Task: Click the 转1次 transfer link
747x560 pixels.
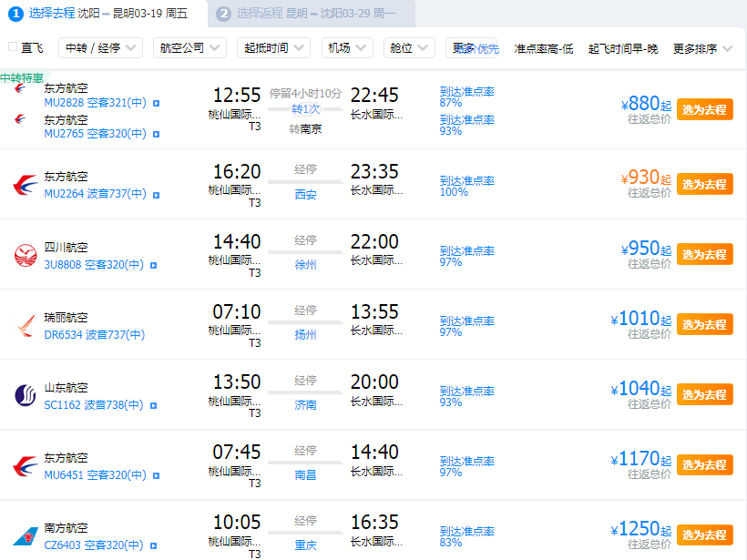Action: click(x=305, y=109)
